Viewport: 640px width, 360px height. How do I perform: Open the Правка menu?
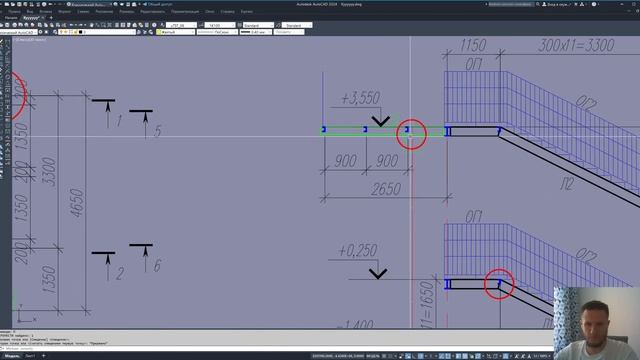15,11
